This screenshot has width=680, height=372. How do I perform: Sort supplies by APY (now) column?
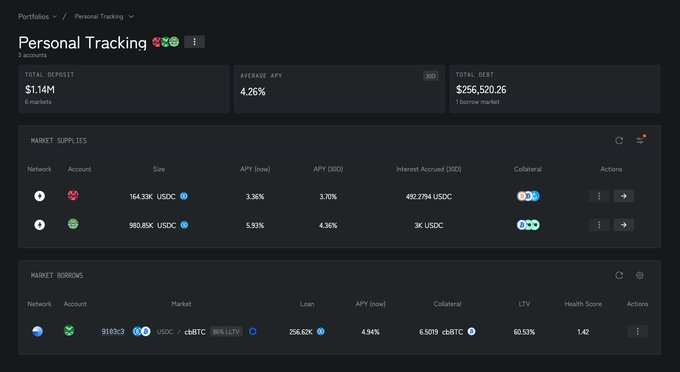coord(255,169)
